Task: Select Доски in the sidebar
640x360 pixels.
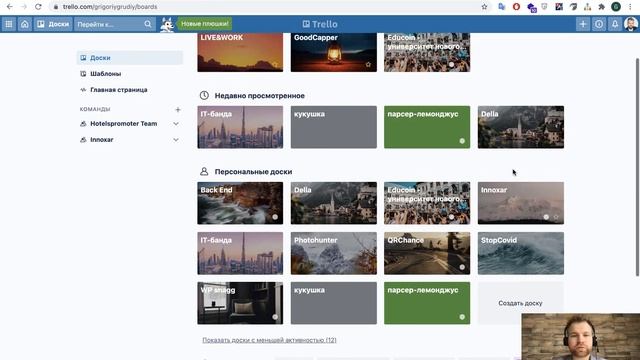Action: [130, 58]
